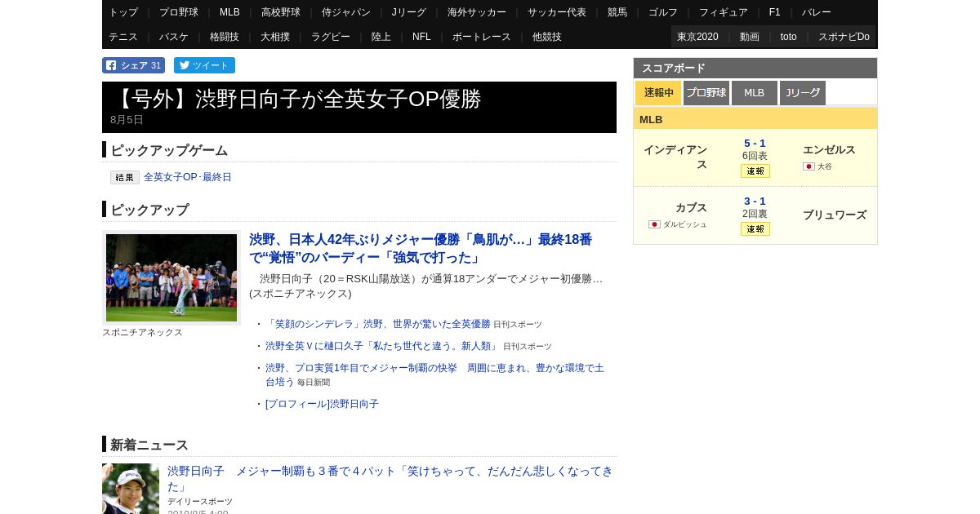Open 高校野球 section
This screenshot has width=980, height=514.
click(281, 12)
